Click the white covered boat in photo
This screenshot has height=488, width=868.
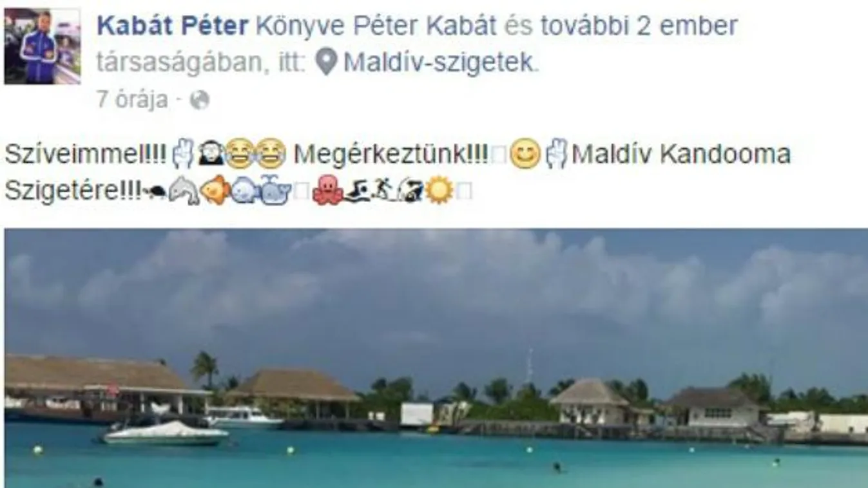(166, 433)
